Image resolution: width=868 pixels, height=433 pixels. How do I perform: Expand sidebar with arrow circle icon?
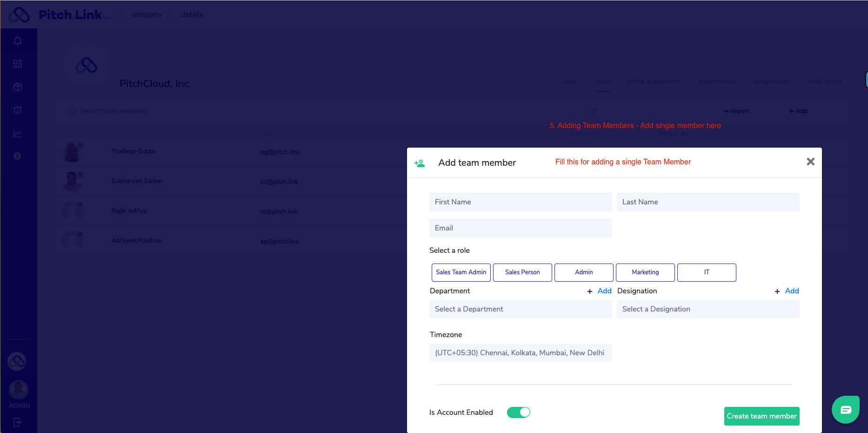tap(17, 156)
